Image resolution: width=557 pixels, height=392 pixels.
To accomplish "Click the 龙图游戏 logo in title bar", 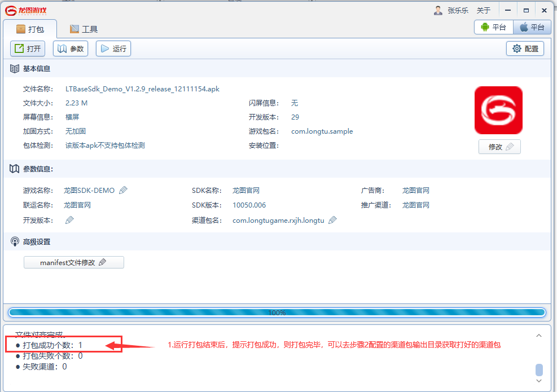I will [27, 10].
